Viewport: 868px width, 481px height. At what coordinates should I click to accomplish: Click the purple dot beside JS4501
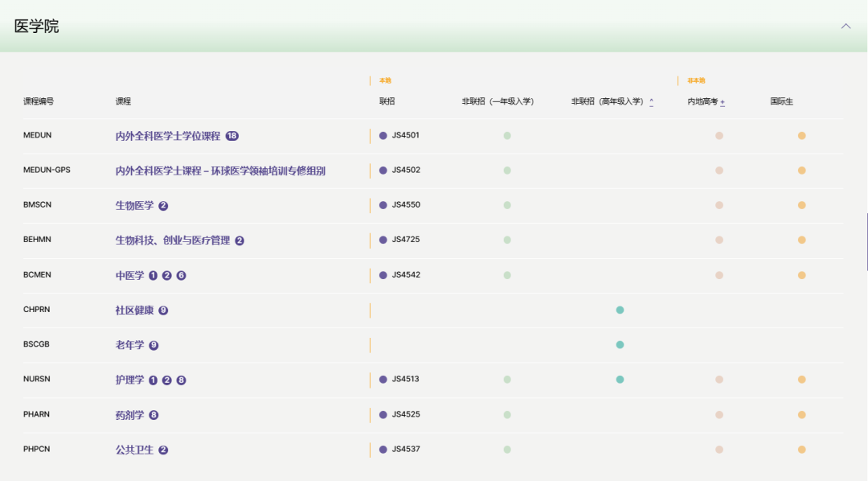point(383,135)
